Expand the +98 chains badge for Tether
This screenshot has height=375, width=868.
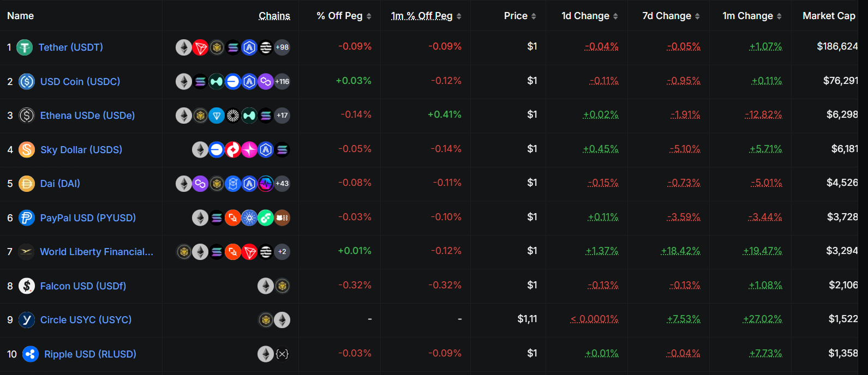pos(282,47)
